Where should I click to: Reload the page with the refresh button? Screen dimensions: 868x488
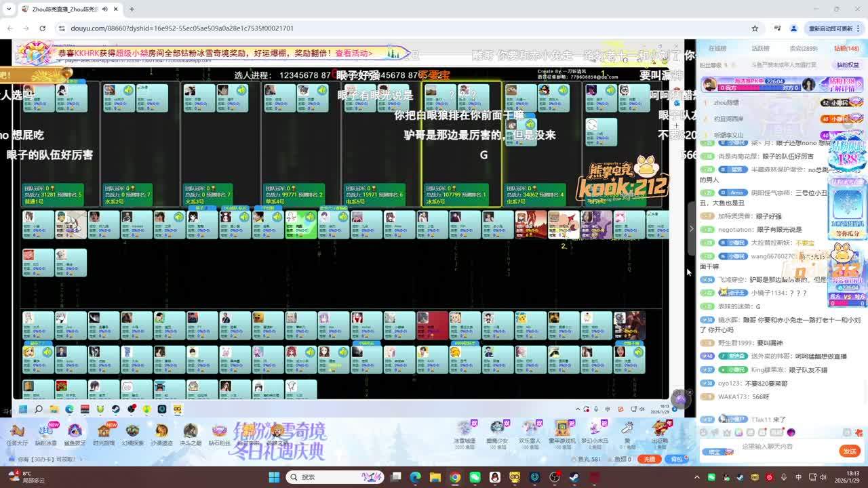click(42, 28)
